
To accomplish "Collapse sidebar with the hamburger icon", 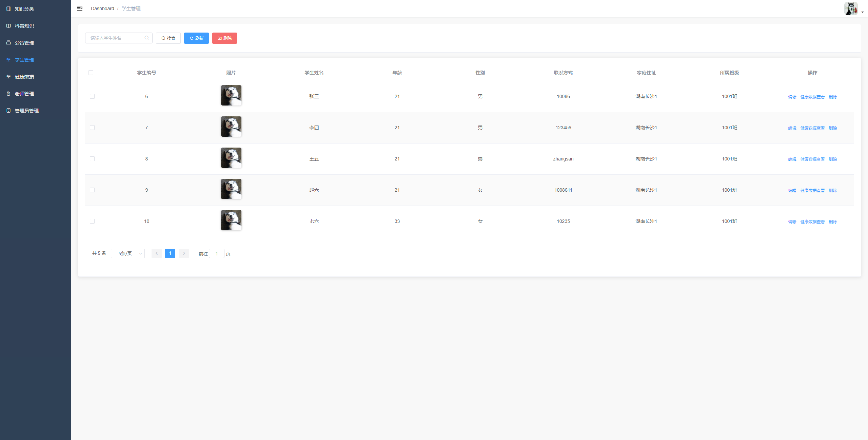I will pyautogui.click(x=80, y=8).
